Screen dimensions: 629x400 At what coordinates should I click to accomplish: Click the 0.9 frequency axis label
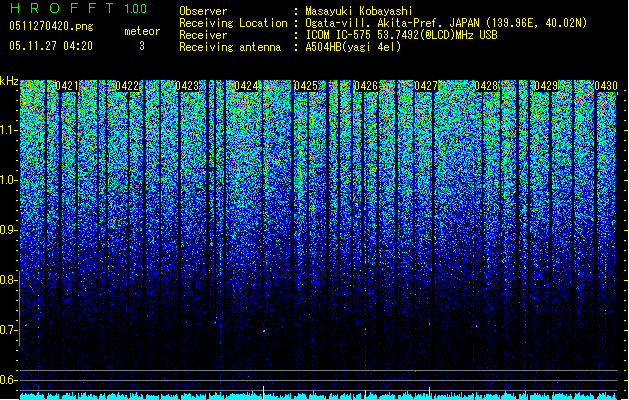pos(9,230)
